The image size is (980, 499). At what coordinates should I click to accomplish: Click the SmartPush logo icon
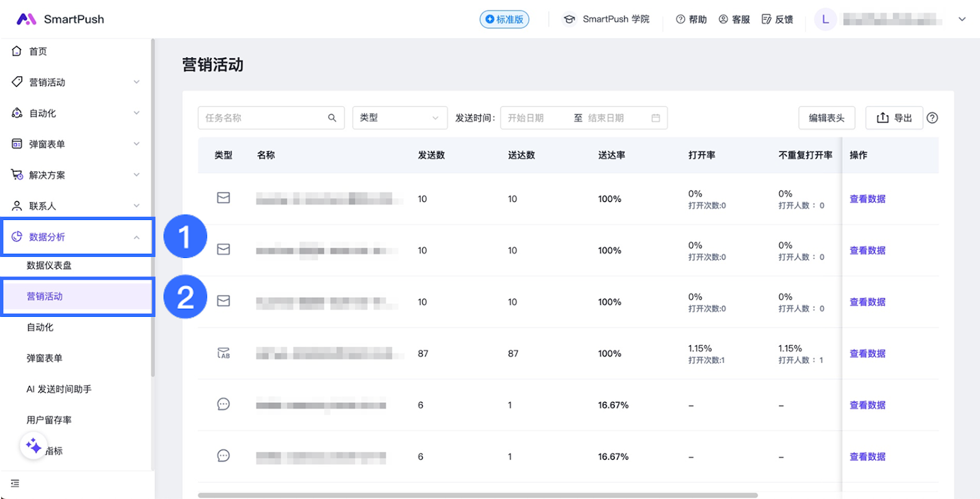(x=26, y=19)
